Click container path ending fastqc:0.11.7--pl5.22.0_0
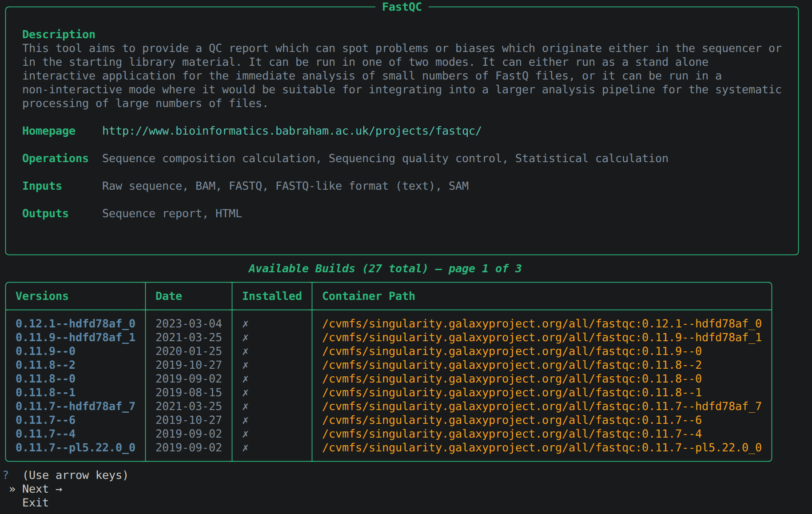 click(542, 448)
